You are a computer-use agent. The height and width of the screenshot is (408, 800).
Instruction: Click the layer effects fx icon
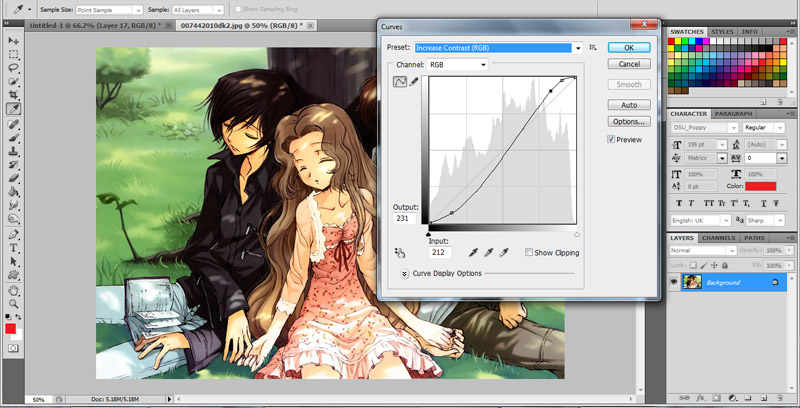coord(701,398)
